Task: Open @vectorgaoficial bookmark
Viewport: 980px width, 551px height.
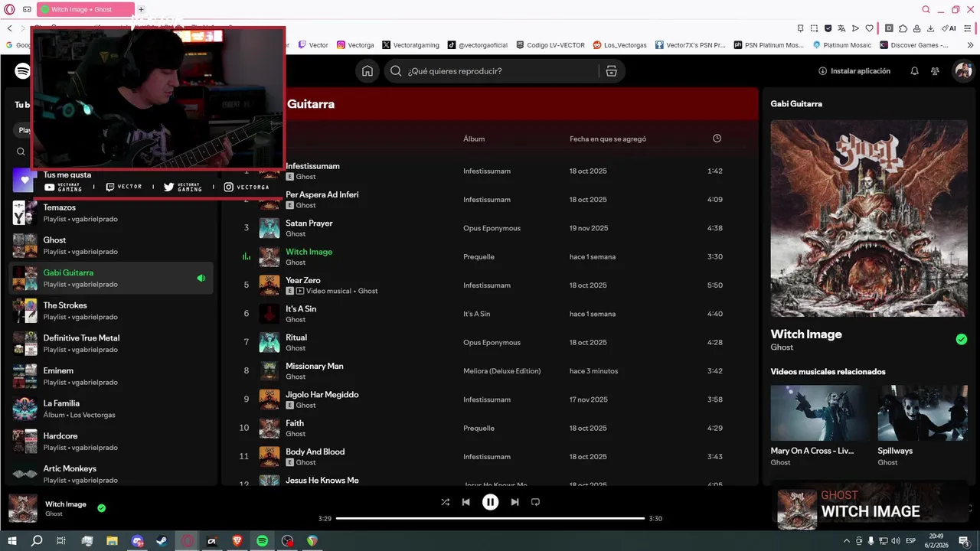Action: tap(478, 45)
